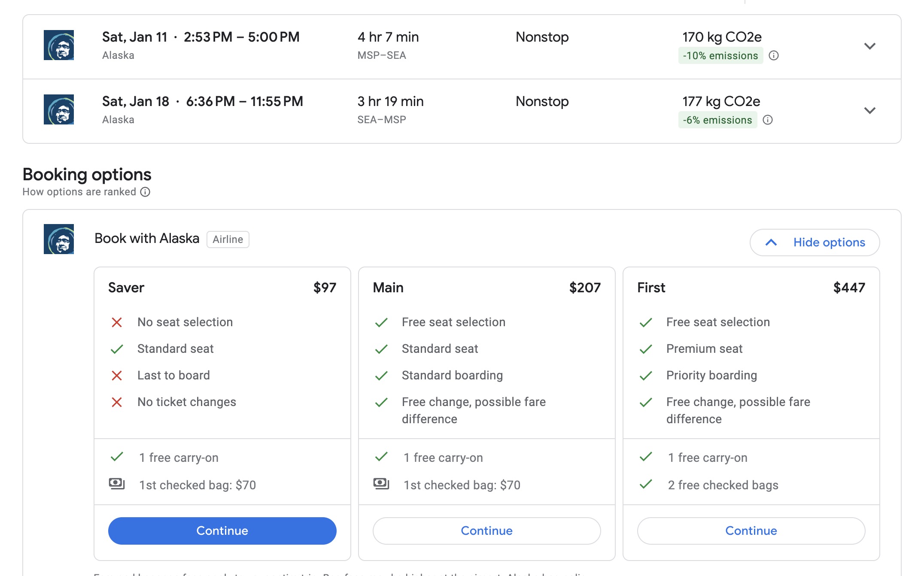924x576 pixels.
Task: Click the info icon next to -6% emissions
Action: coord(769,120)
